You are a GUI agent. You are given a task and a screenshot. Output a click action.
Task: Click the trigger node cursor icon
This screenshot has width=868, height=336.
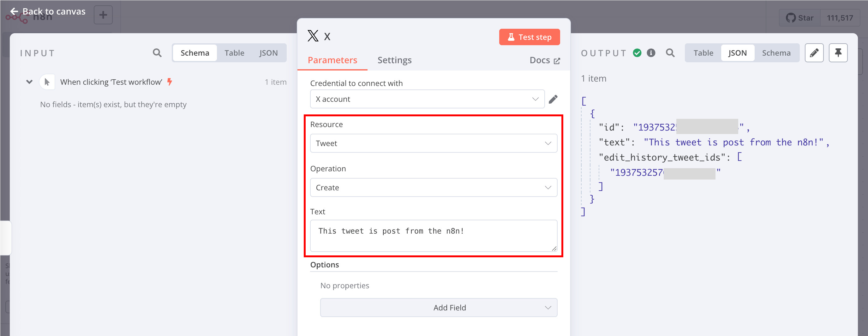47,82
